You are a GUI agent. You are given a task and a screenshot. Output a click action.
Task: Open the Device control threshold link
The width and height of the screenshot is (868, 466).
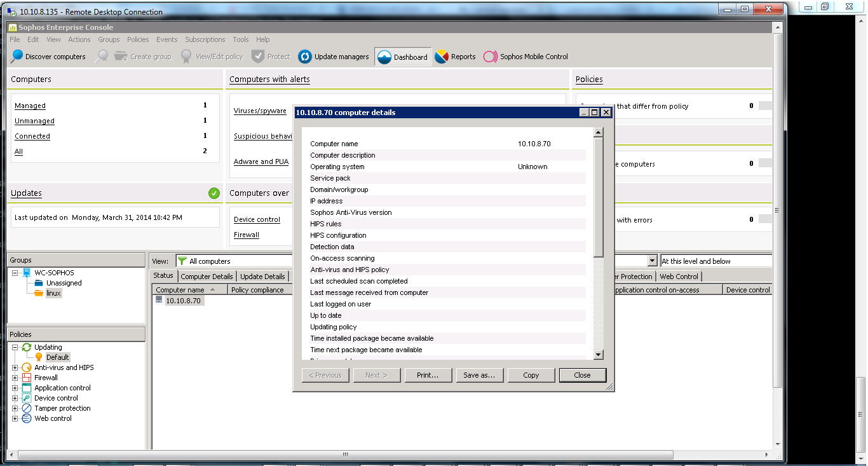tap(257, 219)
